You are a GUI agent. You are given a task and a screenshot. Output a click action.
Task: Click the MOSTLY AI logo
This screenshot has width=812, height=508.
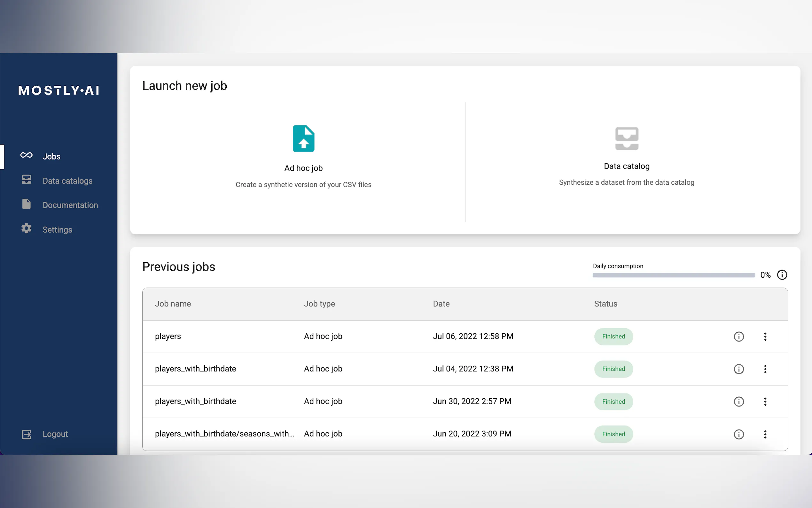tap(59, 91)
